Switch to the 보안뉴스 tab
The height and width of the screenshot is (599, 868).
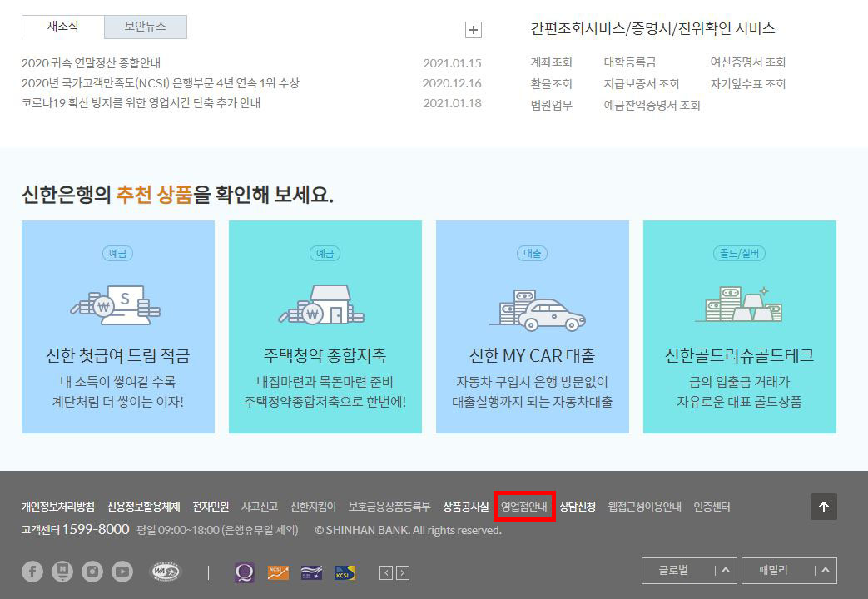pos(145,27)
